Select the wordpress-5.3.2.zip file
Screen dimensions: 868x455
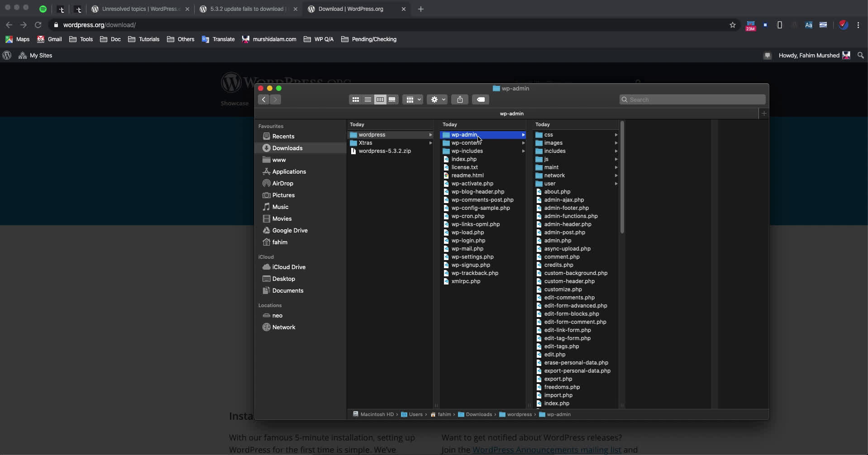point(385,151)
